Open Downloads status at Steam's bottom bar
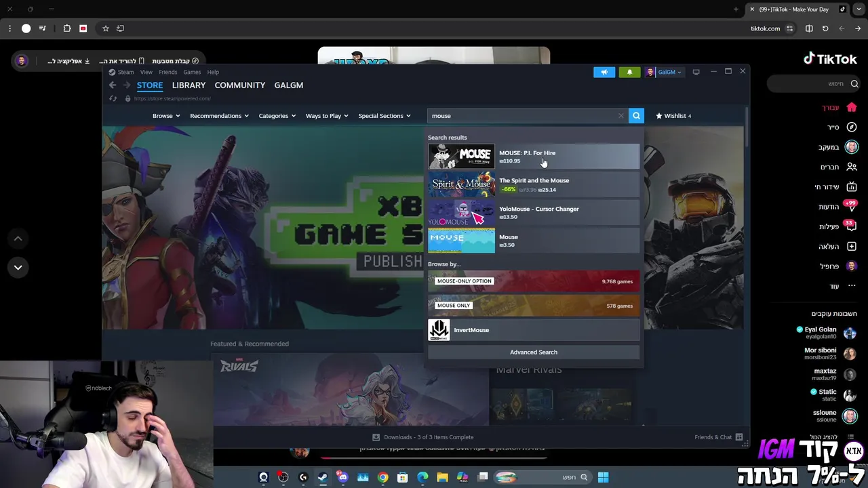 click(x=423, y=437)
